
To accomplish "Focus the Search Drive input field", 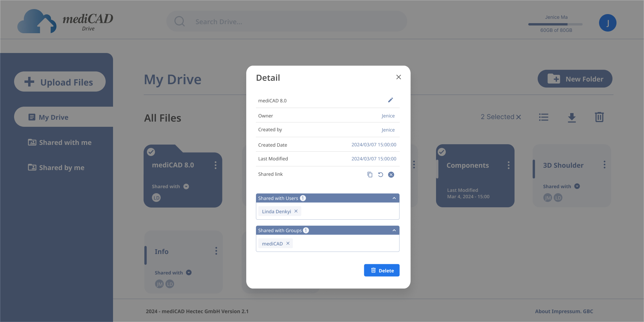I will point(287,21).
